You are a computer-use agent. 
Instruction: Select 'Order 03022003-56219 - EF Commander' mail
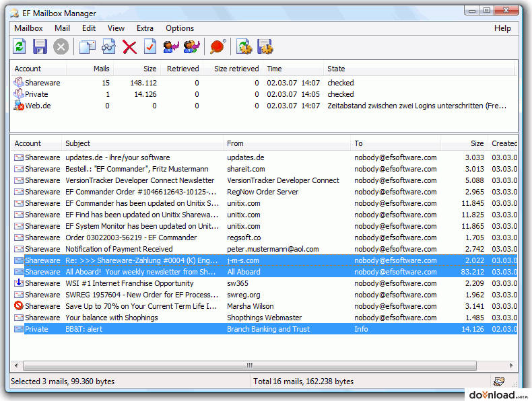(265, 238)
